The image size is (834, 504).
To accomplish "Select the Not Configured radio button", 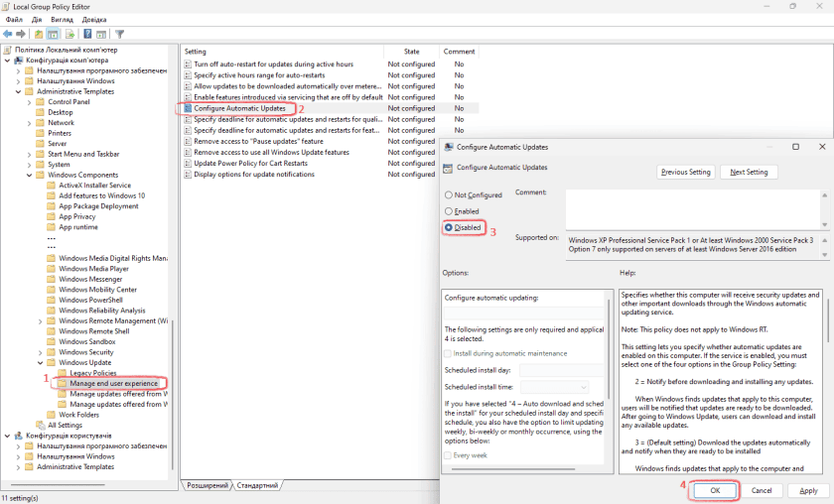I will pos(450,195).
